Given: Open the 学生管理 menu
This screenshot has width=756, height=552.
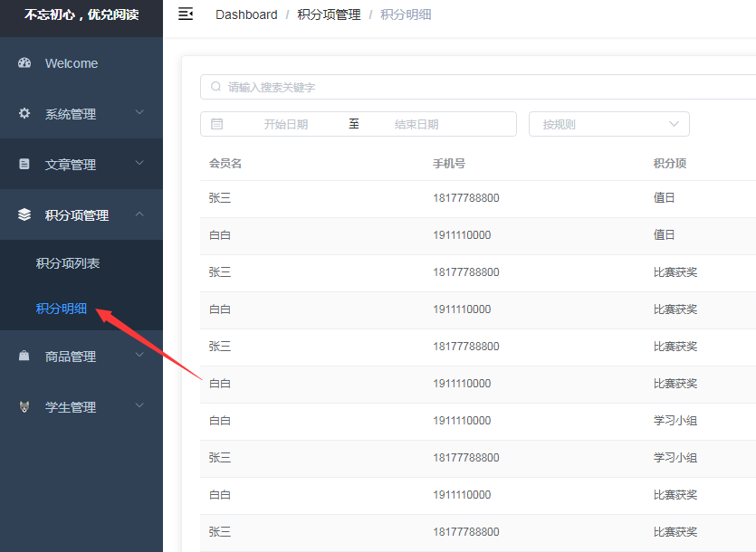Looking at the screenshot, I should point(81,407).
